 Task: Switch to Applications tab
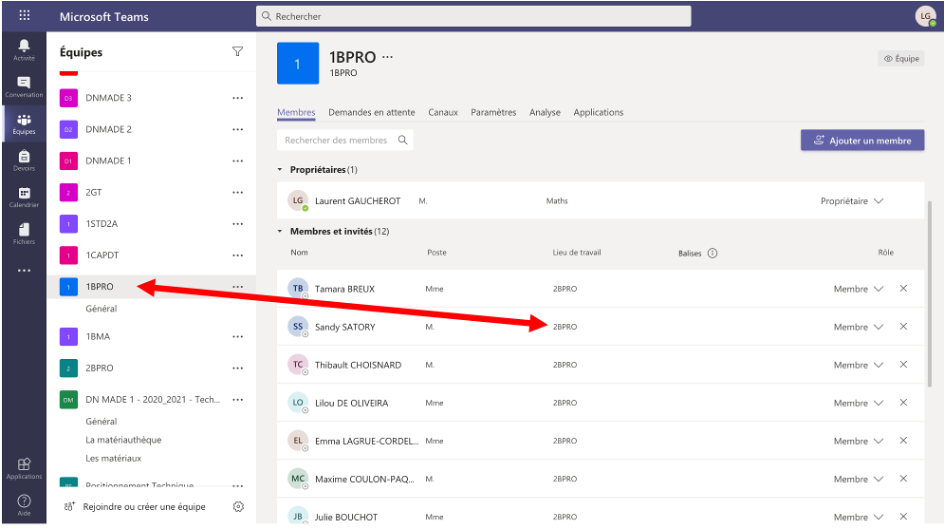(598, 113)
